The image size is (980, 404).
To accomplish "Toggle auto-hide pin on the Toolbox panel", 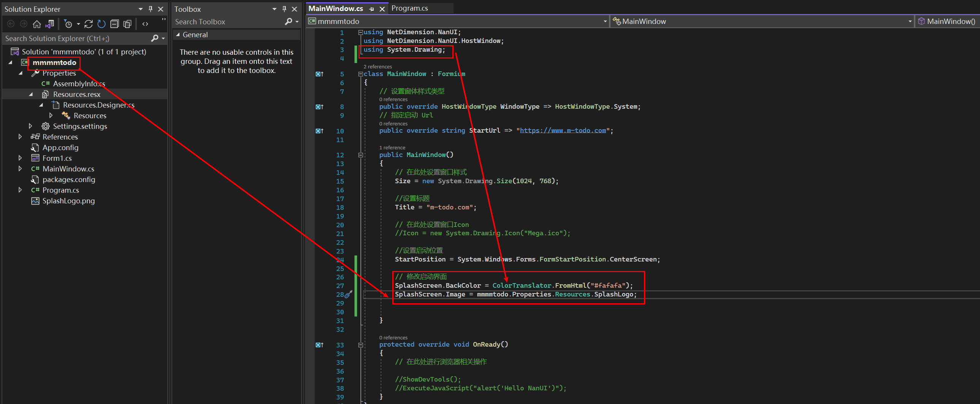I will click(x=284, y=9).
